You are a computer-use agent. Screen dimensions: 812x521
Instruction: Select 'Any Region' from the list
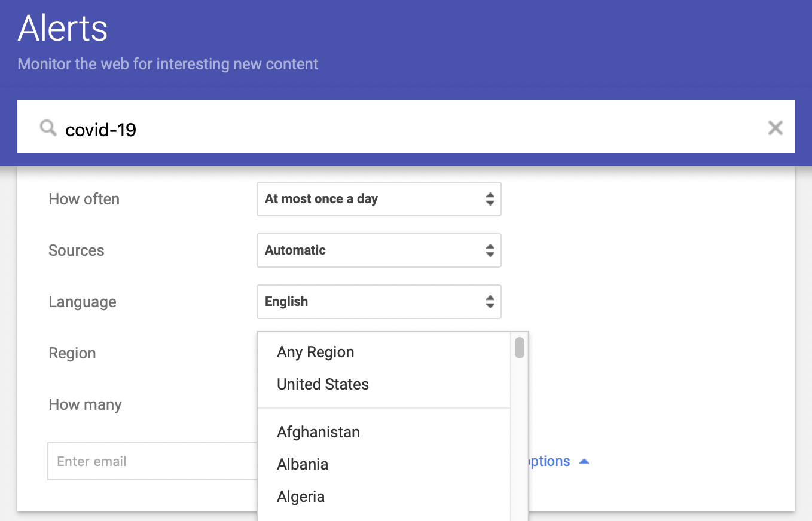316,353
